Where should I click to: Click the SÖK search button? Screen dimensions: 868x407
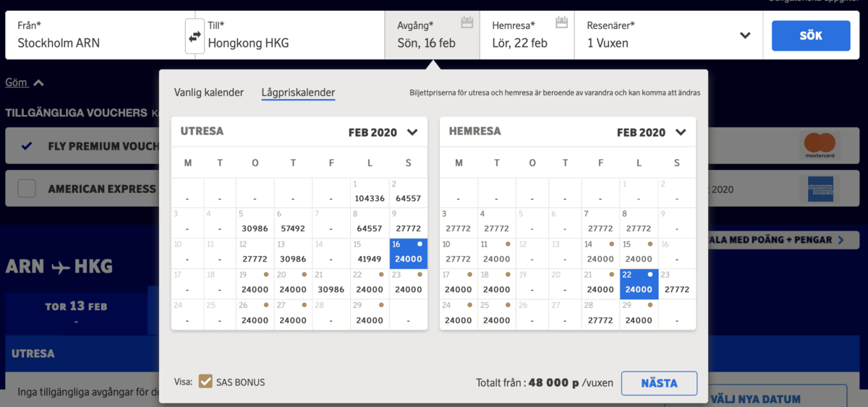click(x=811, y=35)
